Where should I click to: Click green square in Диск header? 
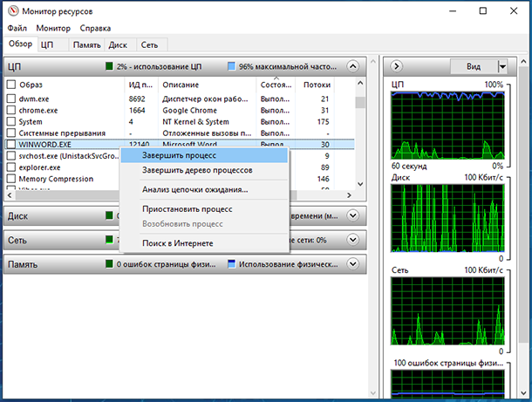click(x=109, y=215)
